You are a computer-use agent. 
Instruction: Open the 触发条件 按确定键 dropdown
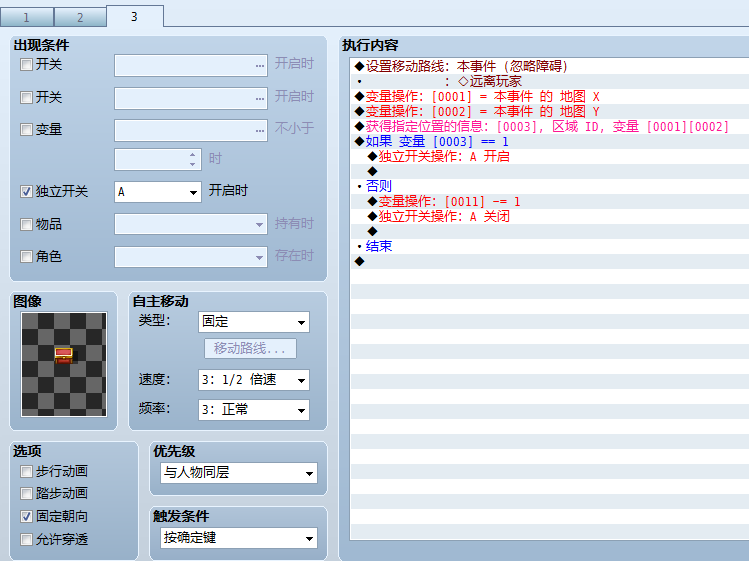[239, 538]
